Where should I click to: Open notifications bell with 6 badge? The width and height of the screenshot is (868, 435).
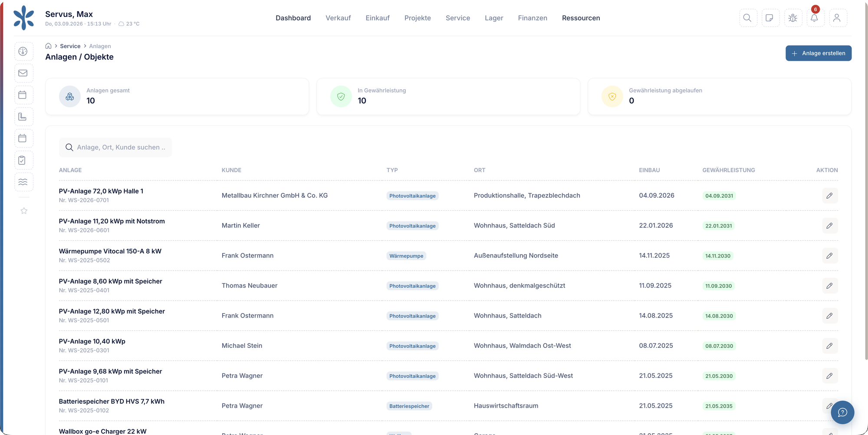click(815, 18)
